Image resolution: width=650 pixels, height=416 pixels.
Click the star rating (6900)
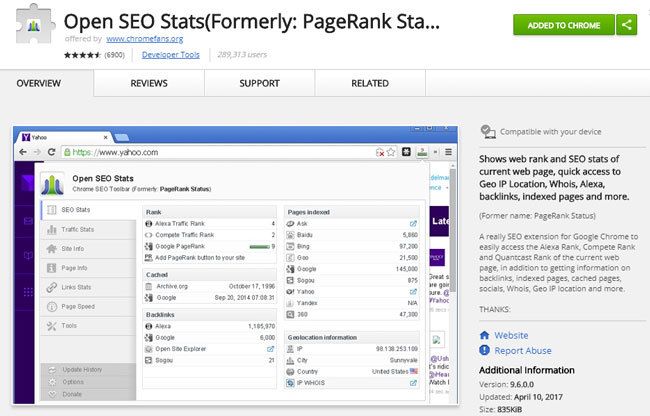pyautogui.click(x=94, y=55)
